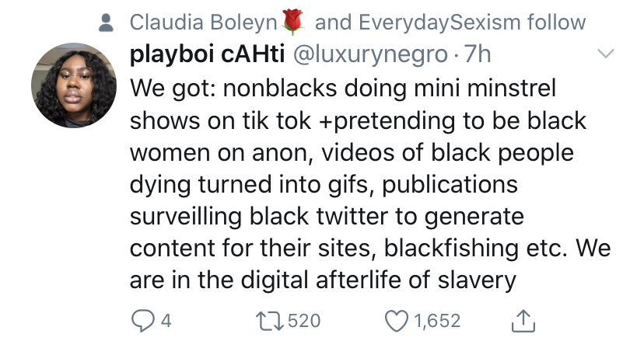Click the 'digital afterlife of slavery' text
Image resolution: width=644 pixels, height=348 pixels.
378,280
